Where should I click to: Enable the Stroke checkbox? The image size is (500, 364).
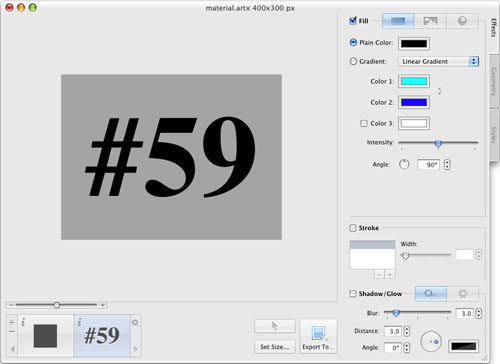tap(353, 228)
